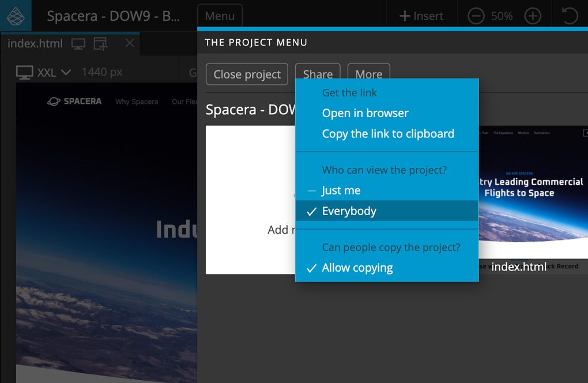
Task: Open the More button menu
Action: [369, 72]
